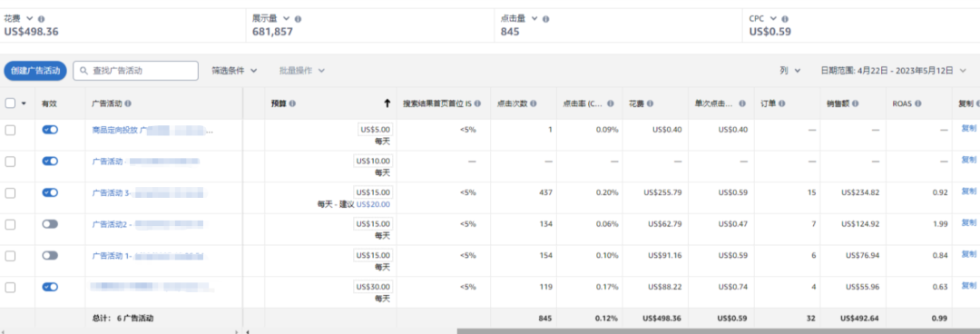The image size is (980, 334).
Task: Toggle off the 广告活动 3 campaign switch
Action: click(50, 192)
